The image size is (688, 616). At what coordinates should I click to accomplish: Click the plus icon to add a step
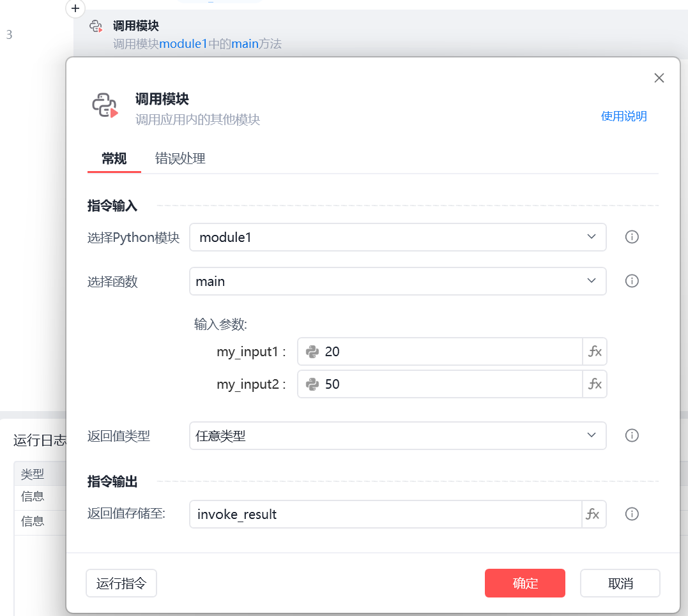pos(75,9)
